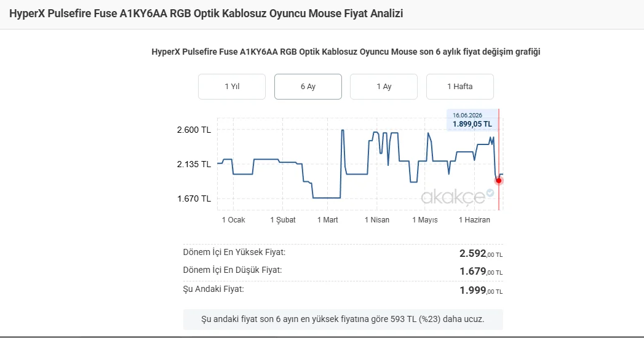Image resolution: width=644 pixels, height=338 pixels.
Task: Click the 1.670 TL axis label
Action: tap(194, 199)
